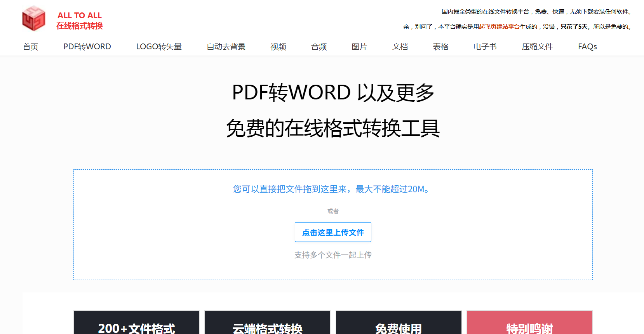Click the ALL TO ALL cube logo
644x334 pixels.
[34, 19]
